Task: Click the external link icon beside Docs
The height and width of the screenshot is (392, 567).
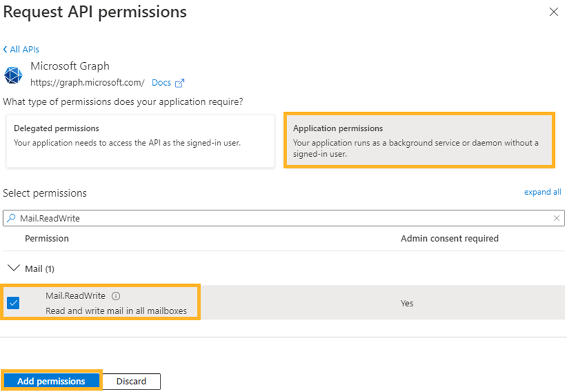Action: click(179, 83)
